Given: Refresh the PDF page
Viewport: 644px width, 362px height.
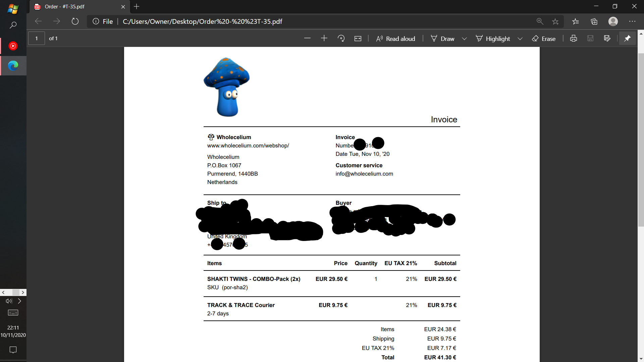Looking at the screenshot, I should (x=75, y=21).
